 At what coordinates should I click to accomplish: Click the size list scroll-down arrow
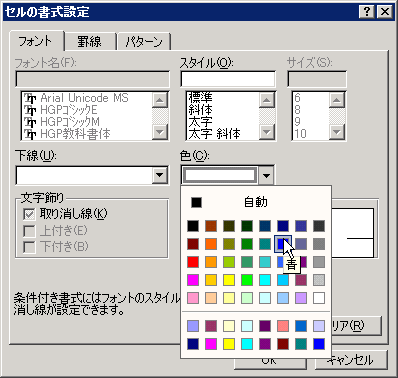click(337, 132)
